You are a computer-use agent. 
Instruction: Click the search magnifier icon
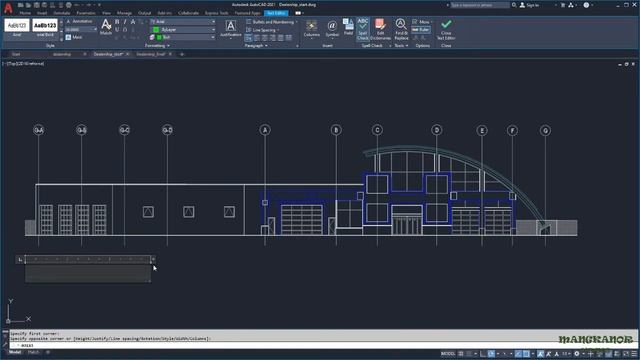coord(514,5)
